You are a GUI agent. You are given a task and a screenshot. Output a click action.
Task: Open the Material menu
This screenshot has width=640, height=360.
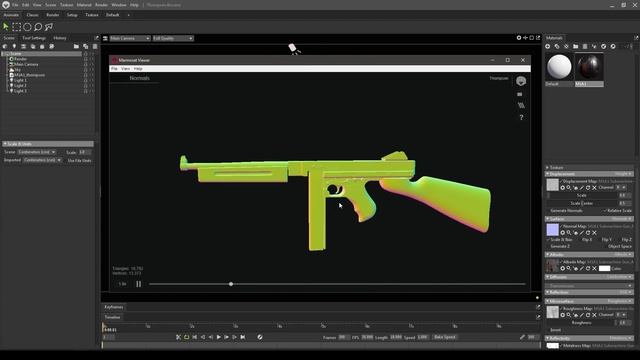pyautogui.click(x=84, y=5)
